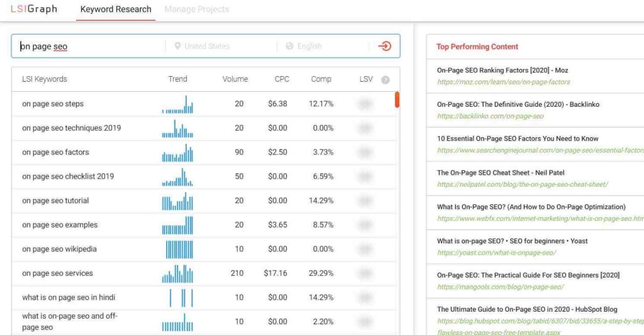Click the Top Performing Content heading
Screen dimensions: 644x335
[x=477, y=47]
